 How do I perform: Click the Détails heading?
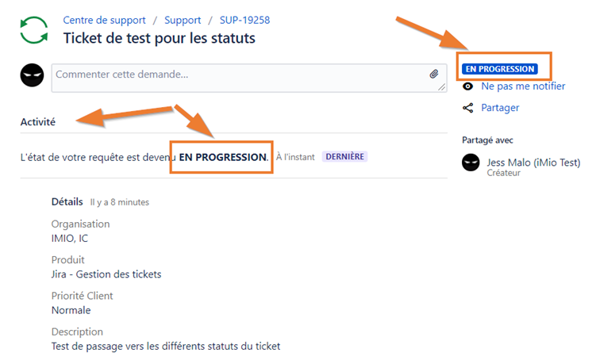(x=67, y=202)
